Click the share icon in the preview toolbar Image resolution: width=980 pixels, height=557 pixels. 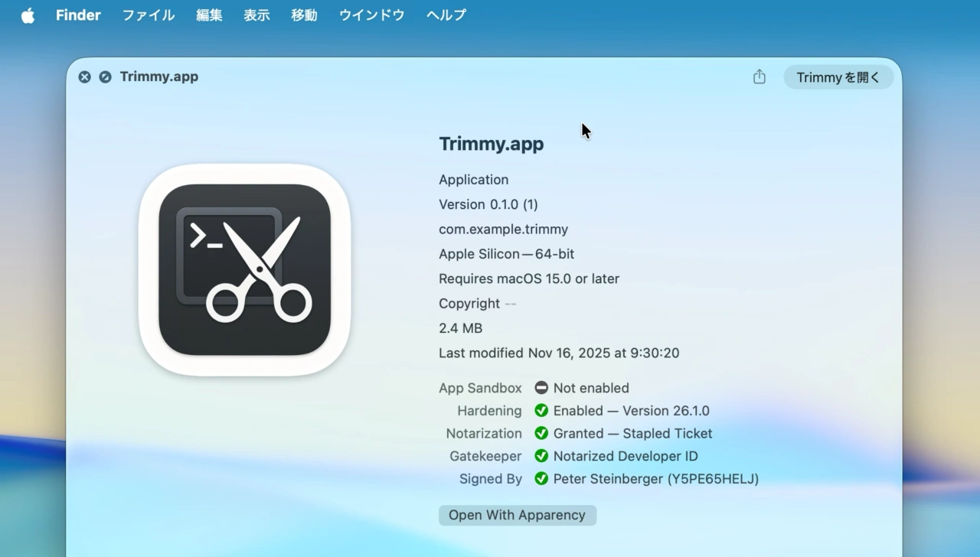coord(759,77)
